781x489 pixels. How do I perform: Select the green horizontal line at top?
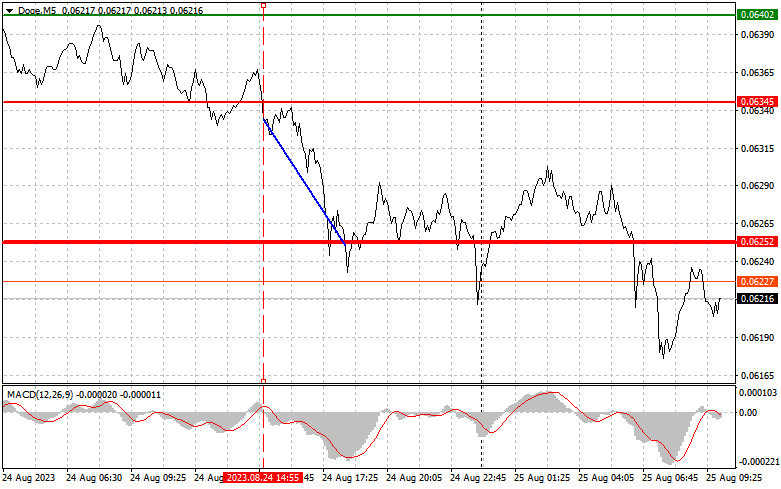point(400,15)
